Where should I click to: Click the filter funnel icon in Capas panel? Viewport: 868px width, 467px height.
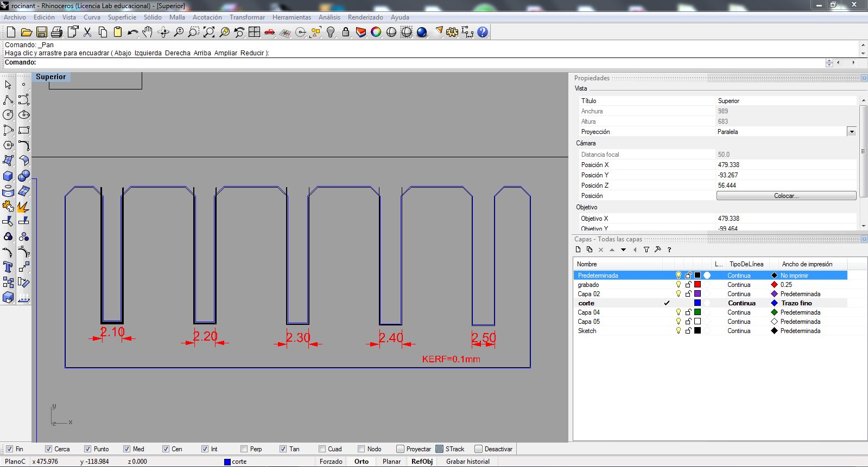(x=646, y=250)
